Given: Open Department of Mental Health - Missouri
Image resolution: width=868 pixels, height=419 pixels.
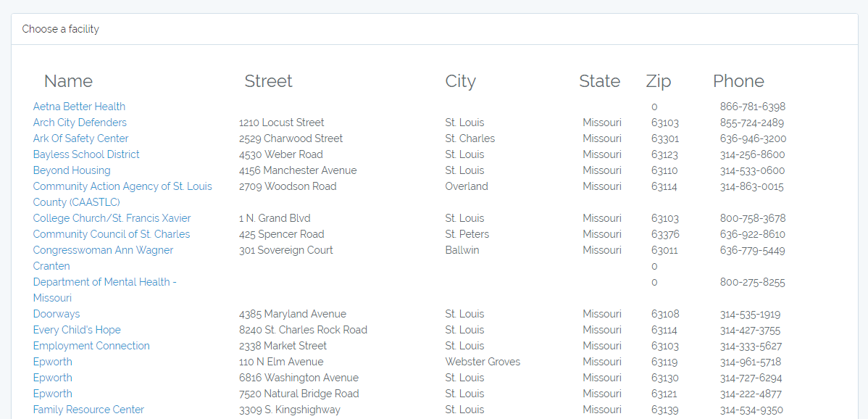Looking at the screenshot, I should [104, 290].
